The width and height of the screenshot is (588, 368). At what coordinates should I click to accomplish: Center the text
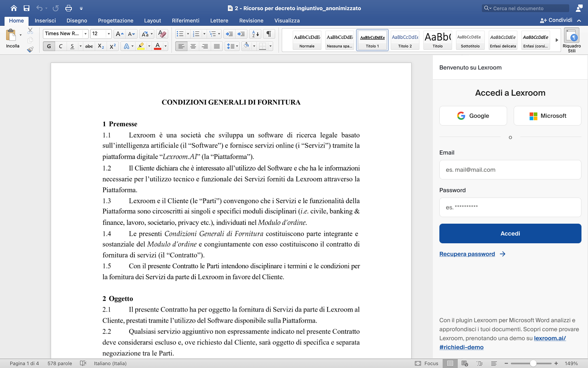[x=193, y=46]
